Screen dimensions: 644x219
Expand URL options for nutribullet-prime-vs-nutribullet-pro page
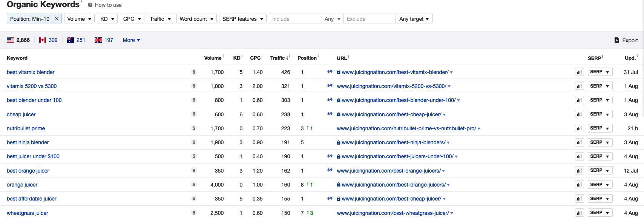click(x=479, y=129)
